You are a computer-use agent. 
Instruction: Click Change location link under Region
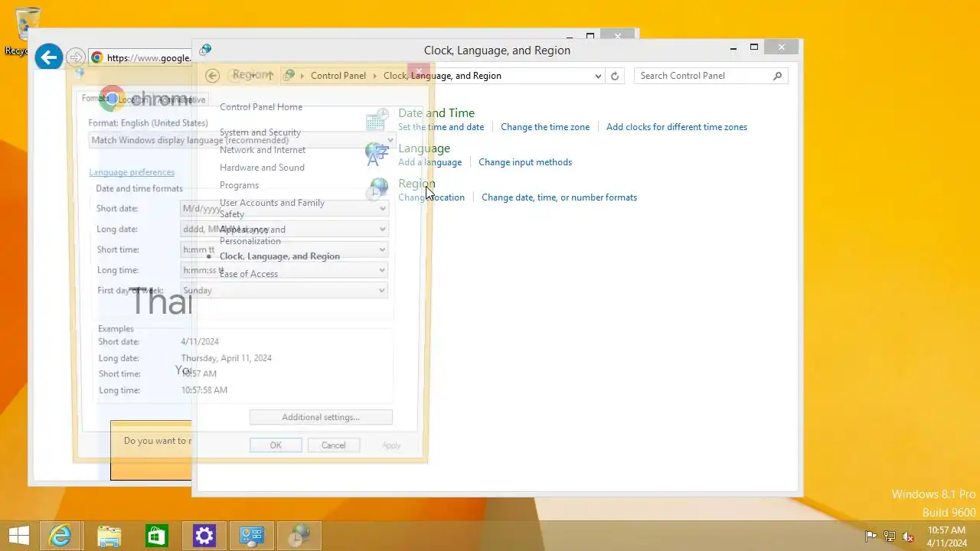[x=431, y=197]
